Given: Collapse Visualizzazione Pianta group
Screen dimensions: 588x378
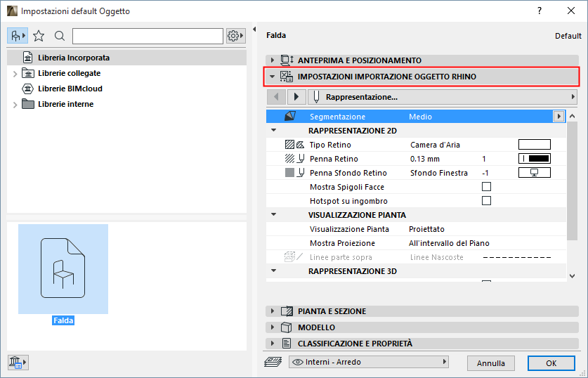Looking at the screenshot, I should coord(274,215).
